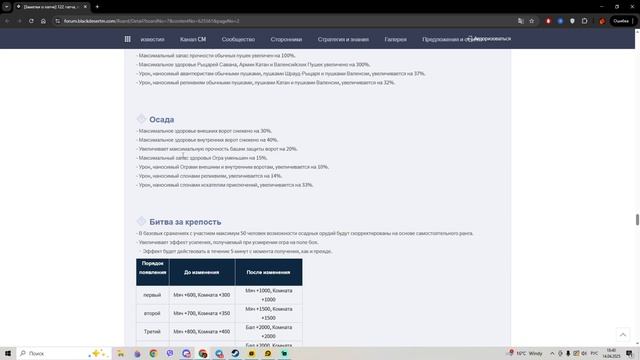Click the login link in navigation
Screen dimensions: 640x360
click(489, 39)
